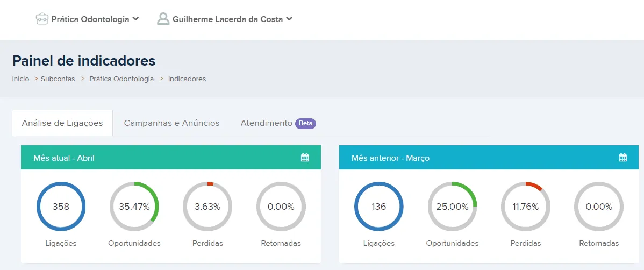Click the 35.47% Oportunidades ring chart
Viewport: 644px width, 270px height.
pyautogui.click(x=134, y=207)
